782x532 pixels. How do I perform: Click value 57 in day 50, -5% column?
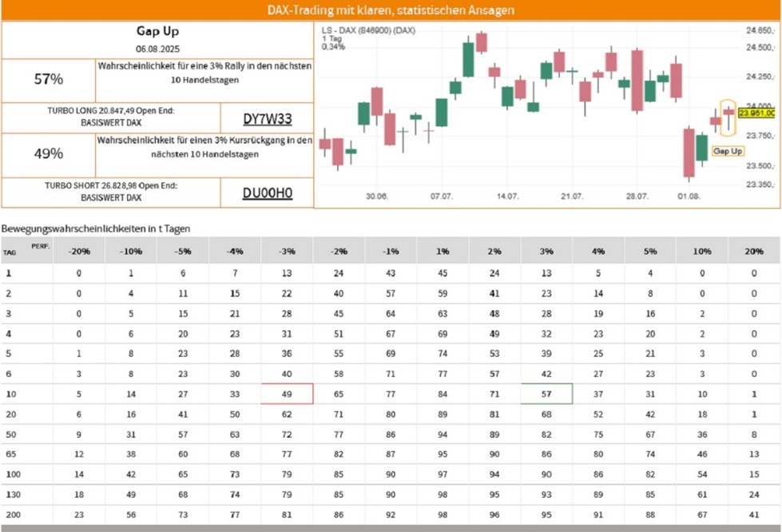point(183,435)
